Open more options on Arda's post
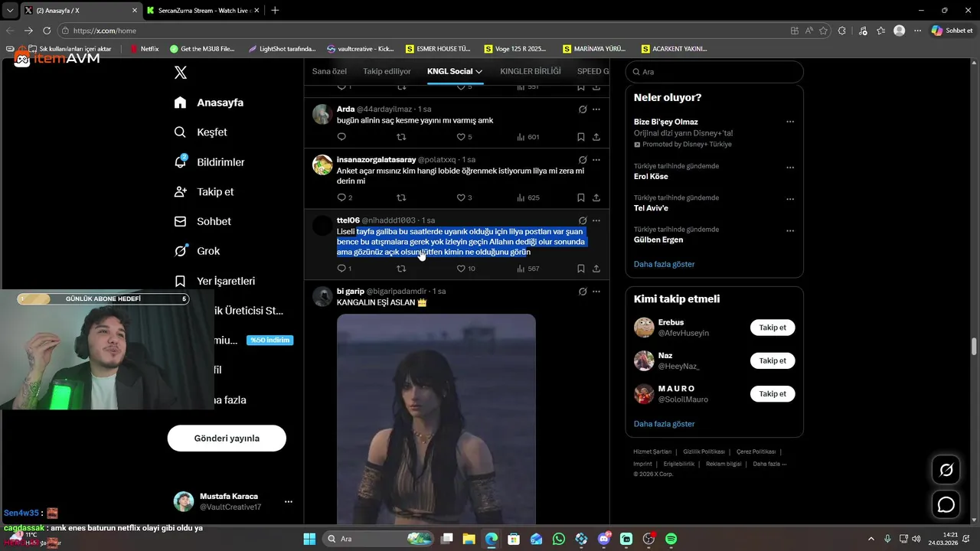Screen dimensions: 980x551 pyautogui.click(x=596, y=109)
